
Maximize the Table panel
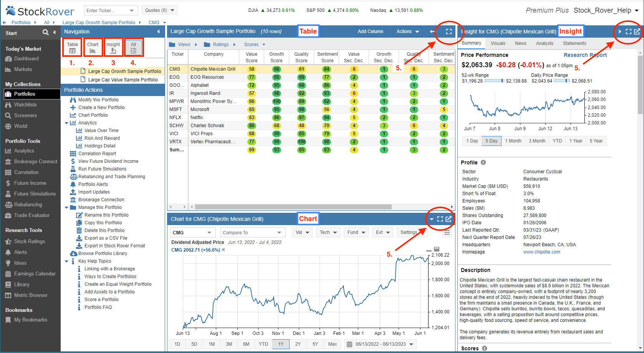[449, 31]
